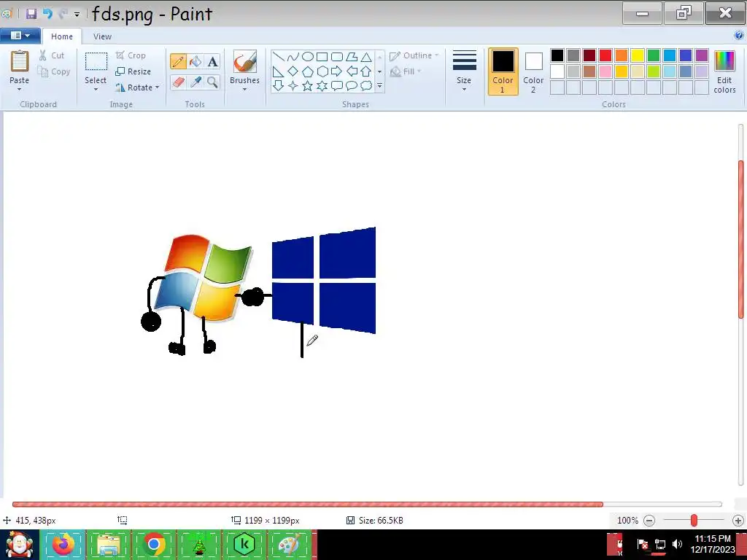Click the Crop button

pyautogui.click(x=131, y=55)
